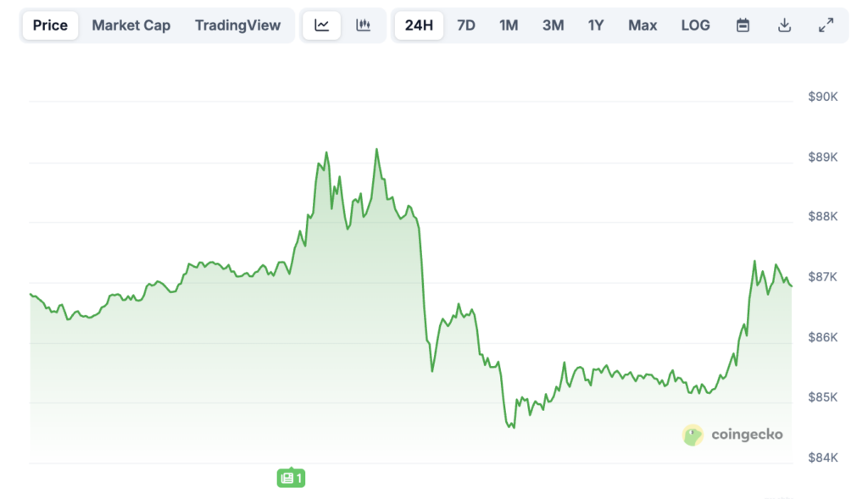Click the CoinGecko gecko logo watermark
This screenshot has height=499, width=868.
click(x=693, y=435)
